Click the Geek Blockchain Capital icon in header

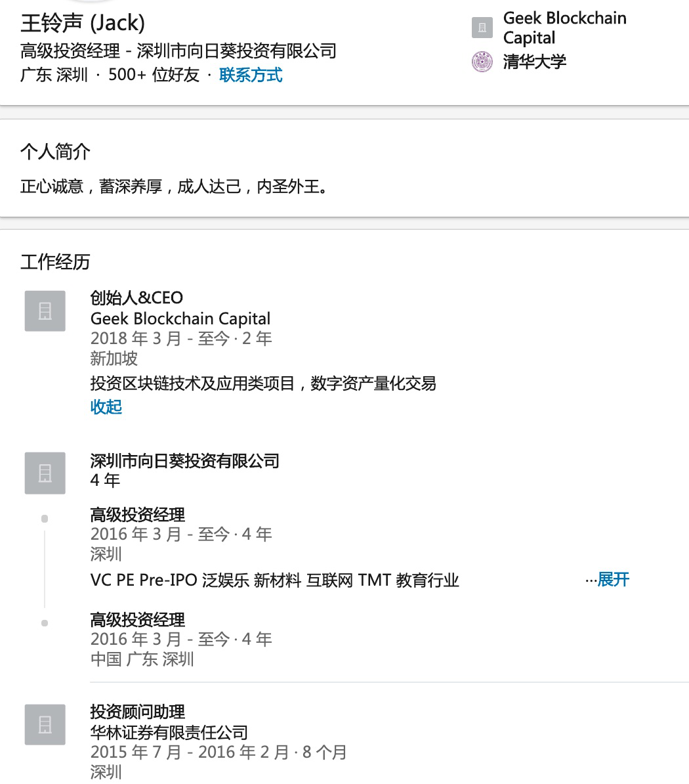click(482, 28)
